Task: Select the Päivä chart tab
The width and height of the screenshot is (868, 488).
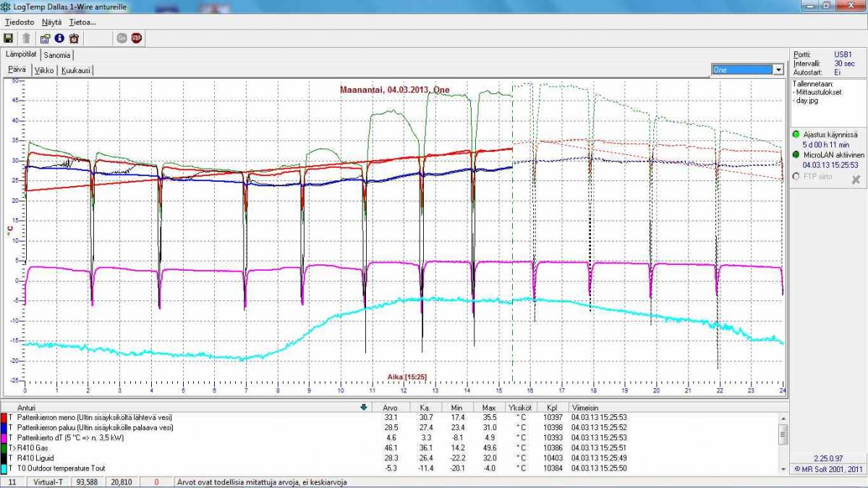Action: tap(17, 70)
